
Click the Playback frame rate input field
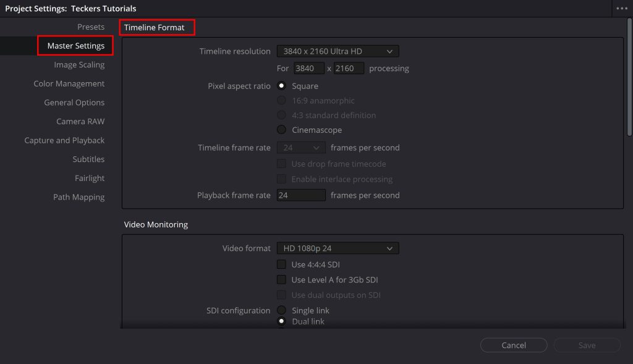301,195
